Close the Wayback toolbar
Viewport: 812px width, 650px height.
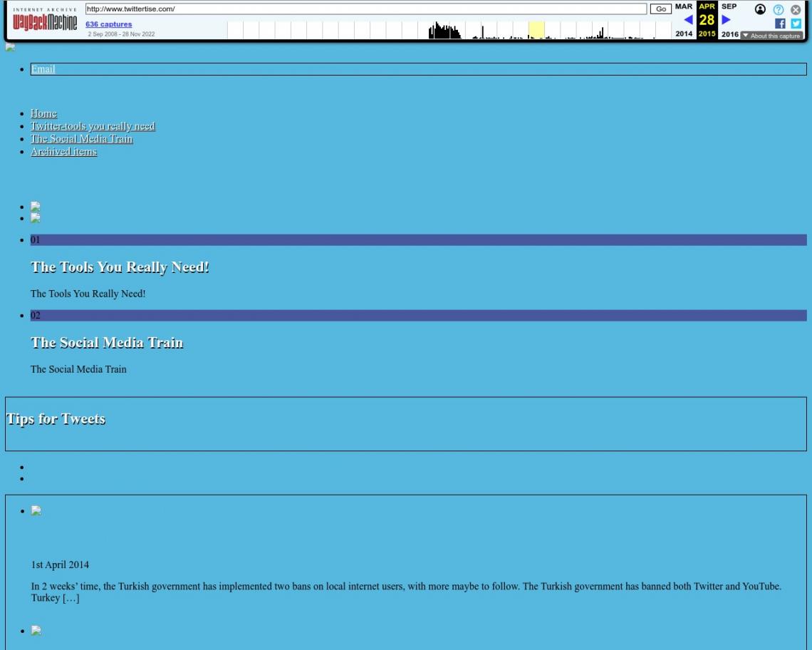(x=796, y=9)
